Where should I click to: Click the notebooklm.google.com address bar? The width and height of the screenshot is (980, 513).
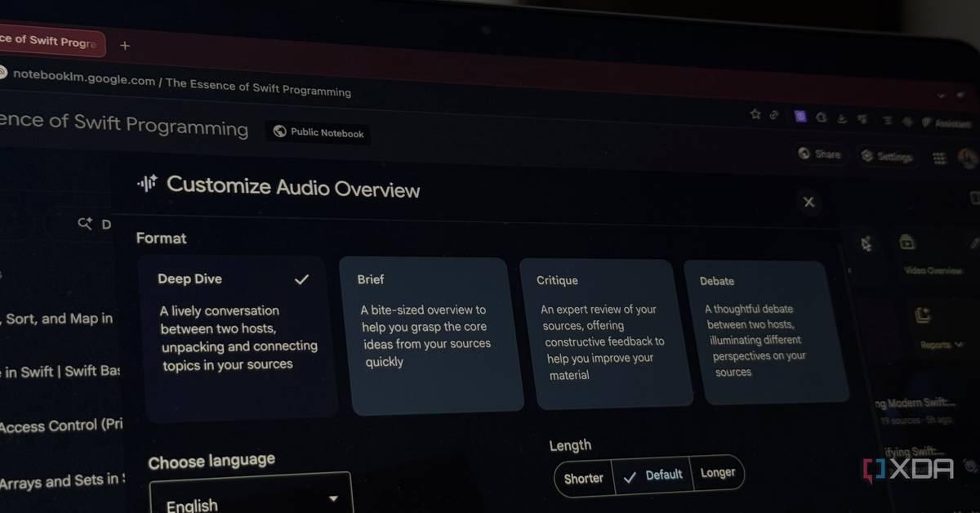click(x=180, y=84)
